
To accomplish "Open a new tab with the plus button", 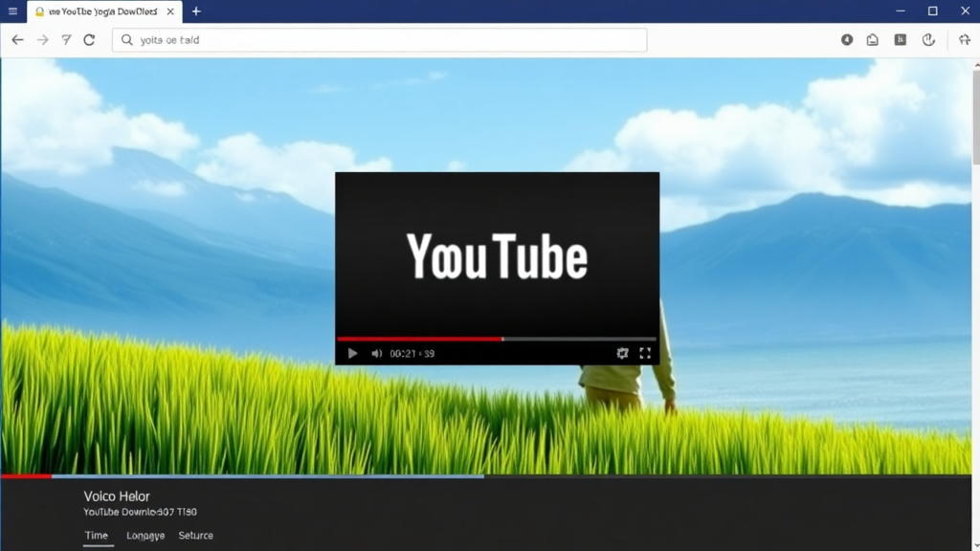I will click(196, 11).
